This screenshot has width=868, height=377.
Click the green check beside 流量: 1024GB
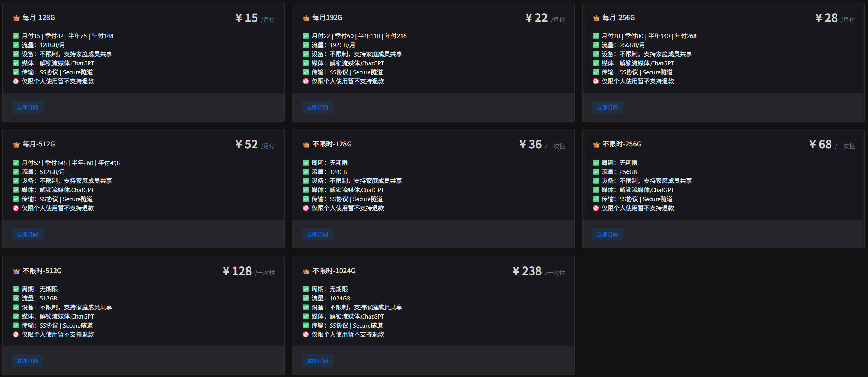coord(306,298)
